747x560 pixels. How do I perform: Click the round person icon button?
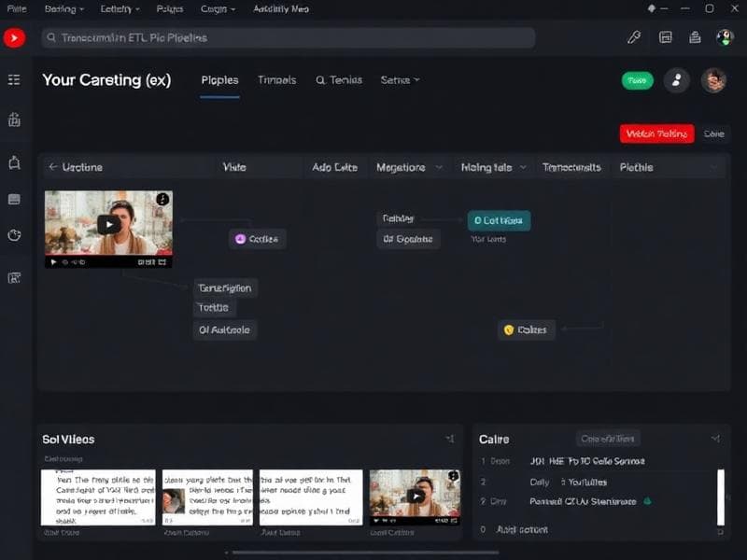coord(676,80)
